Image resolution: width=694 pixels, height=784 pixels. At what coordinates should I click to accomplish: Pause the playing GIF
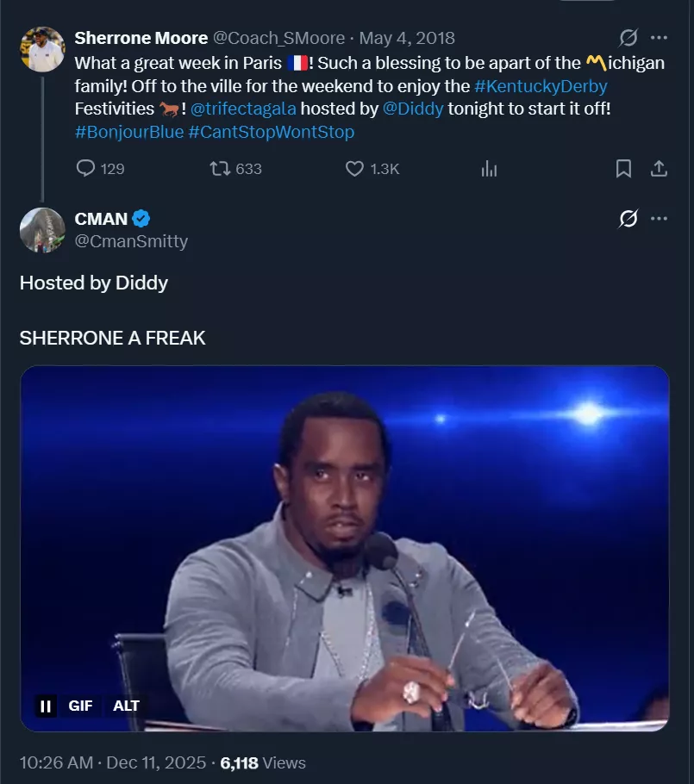pos(47,706)
